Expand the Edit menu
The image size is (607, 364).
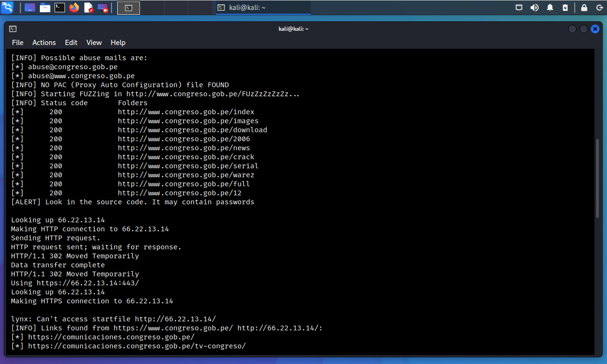(x=71, y=43)
